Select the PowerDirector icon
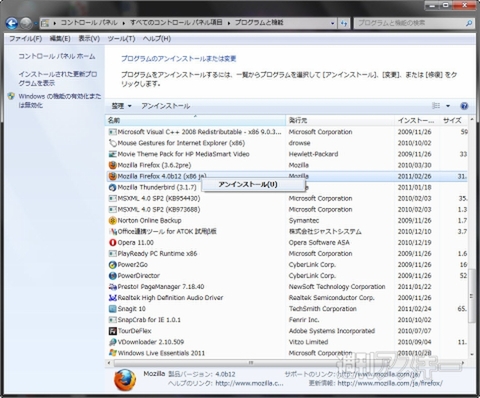This screenshot has width=480, height=398. coord(113,276)
